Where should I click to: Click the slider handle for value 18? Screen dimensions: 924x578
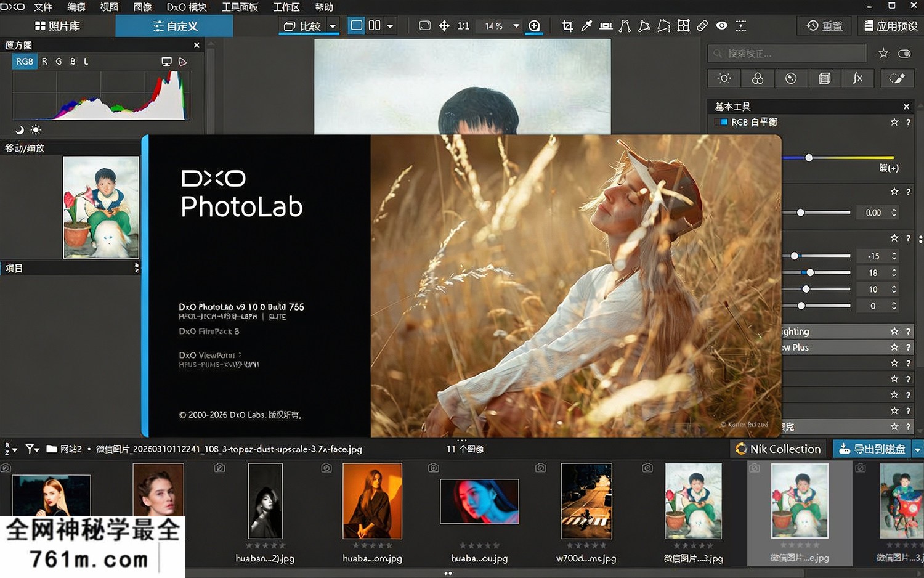(x=810, y=272)
